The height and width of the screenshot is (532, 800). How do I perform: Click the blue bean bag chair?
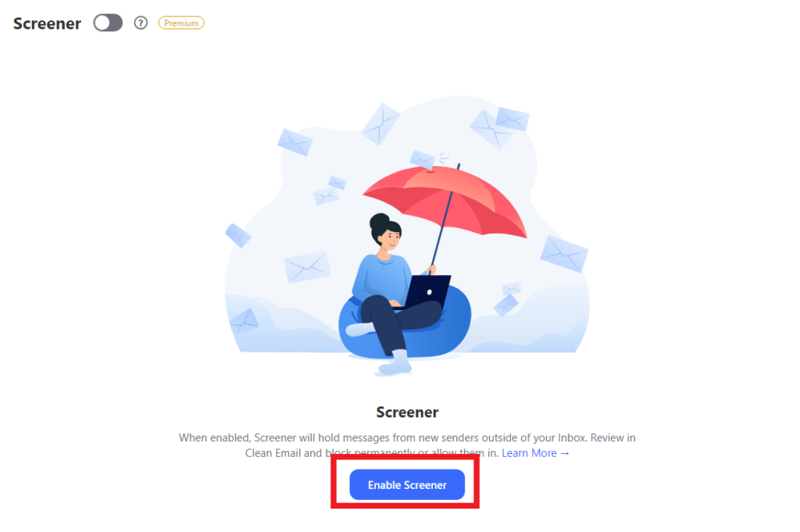tap(405, 321)
